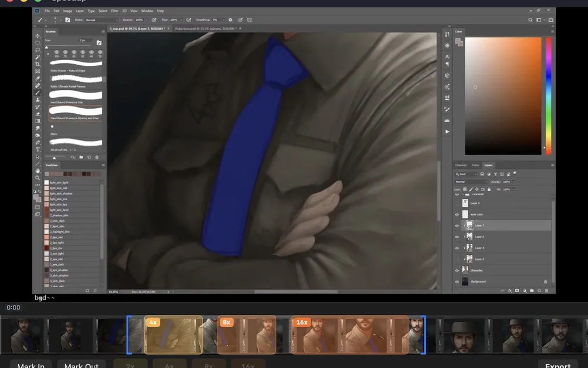The height and width of the screenshot is (368, 588).
Task: Select the History Brush tool
Action: click(x=37, y=107)
